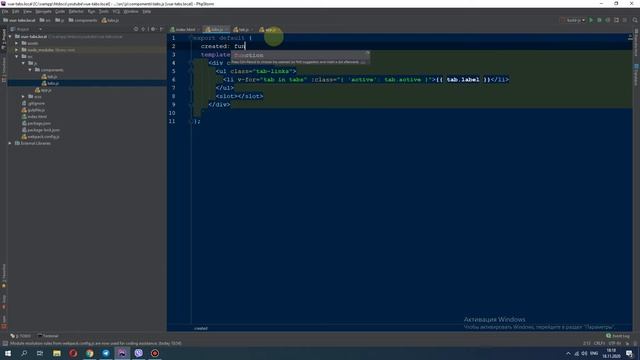Click the cursor position indicator in status bar

587,343
